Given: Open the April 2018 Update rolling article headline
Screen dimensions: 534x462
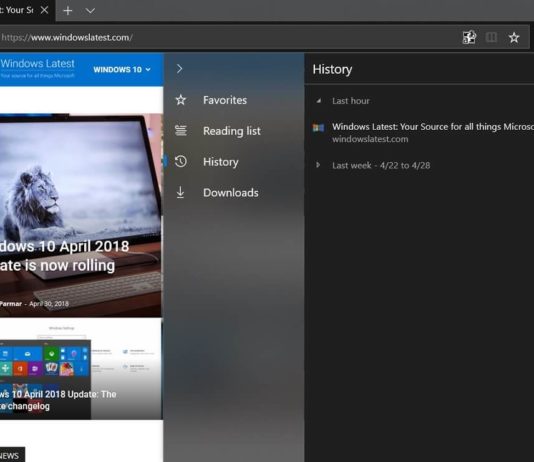Looking at the screenshot, I should [x=64, y=256].
